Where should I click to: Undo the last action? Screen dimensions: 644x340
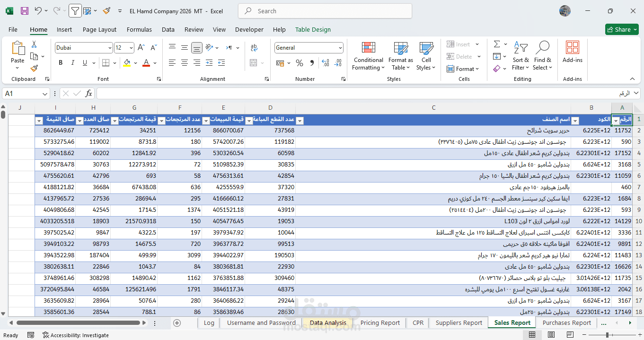pos(38,10)
